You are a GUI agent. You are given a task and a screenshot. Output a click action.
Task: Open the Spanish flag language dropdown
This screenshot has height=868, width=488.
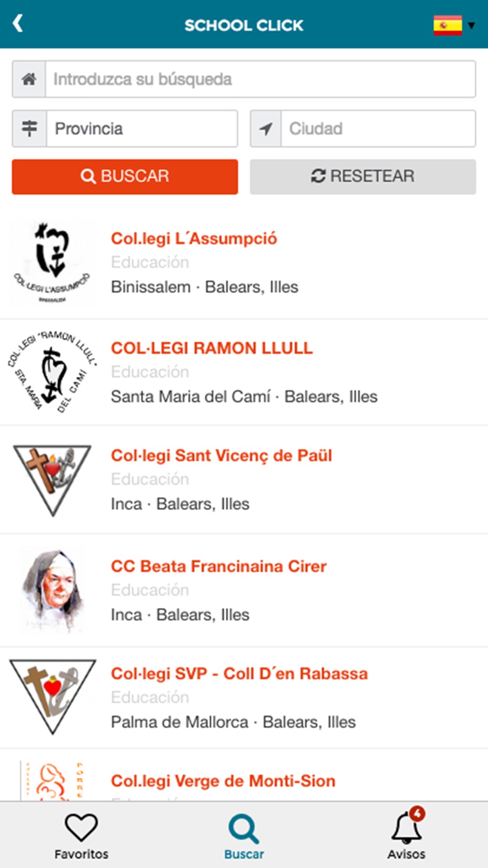coord(454,25)
